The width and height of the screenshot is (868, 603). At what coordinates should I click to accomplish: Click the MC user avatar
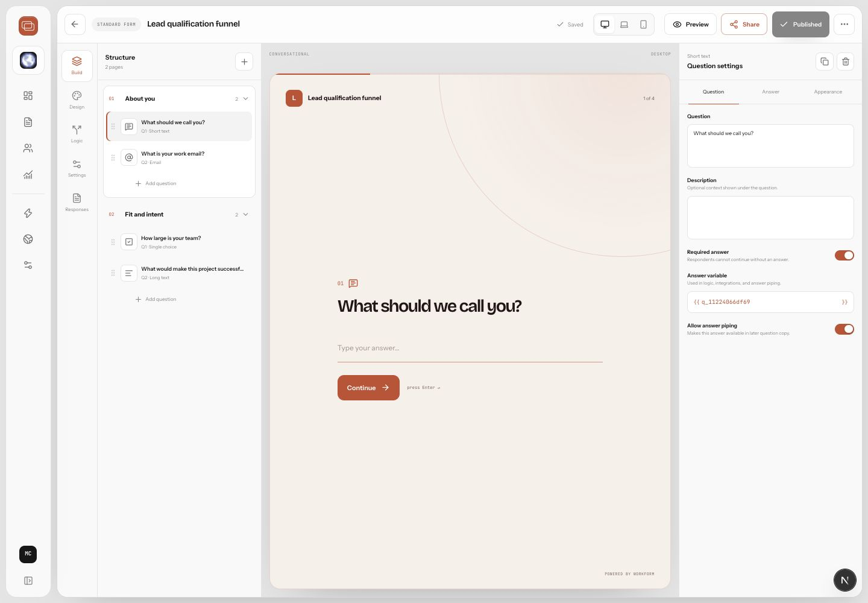[28, 554]
